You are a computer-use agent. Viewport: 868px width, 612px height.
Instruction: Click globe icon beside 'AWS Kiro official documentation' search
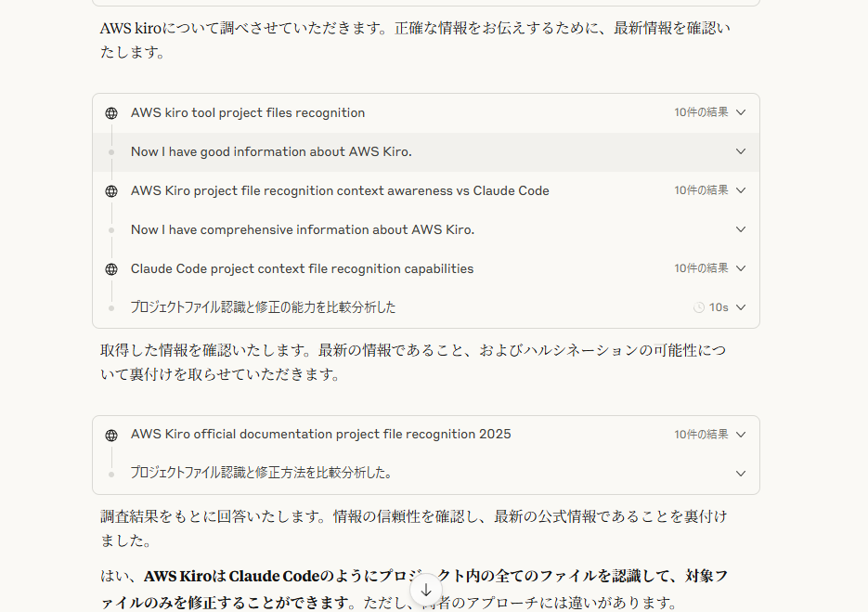point(111,435)
